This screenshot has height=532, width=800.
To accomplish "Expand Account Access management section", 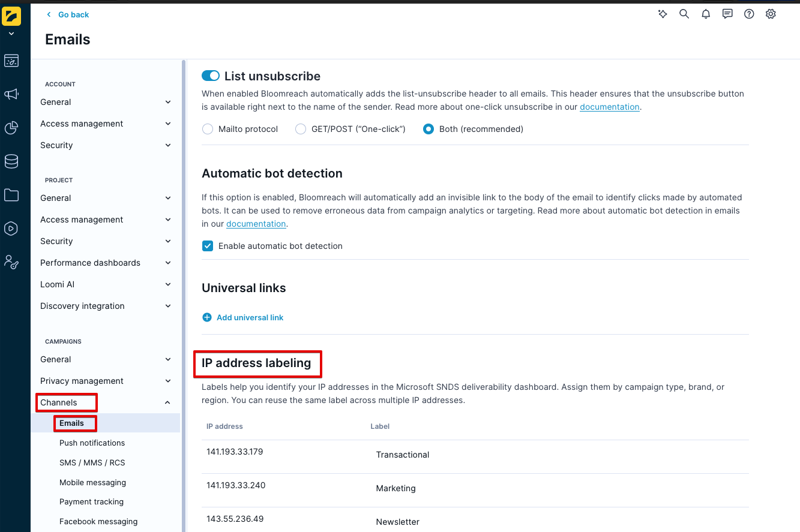I will (x=106, y=124).
